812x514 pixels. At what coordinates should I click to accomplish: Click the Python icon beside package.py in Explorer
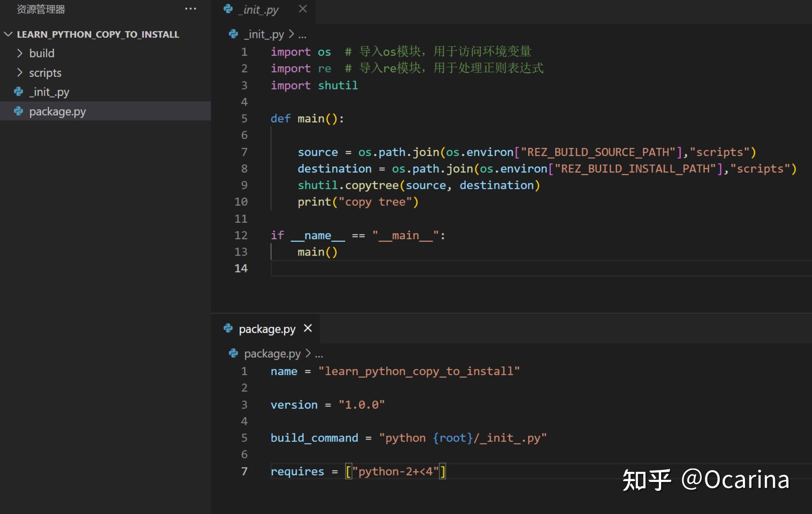click(18, 111)
